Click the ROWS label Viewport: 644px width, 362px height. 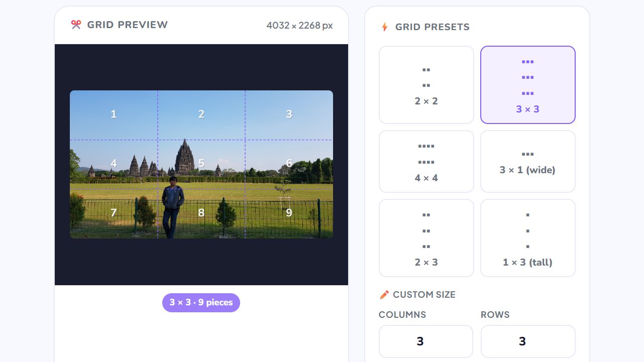(x=495, y=315)
